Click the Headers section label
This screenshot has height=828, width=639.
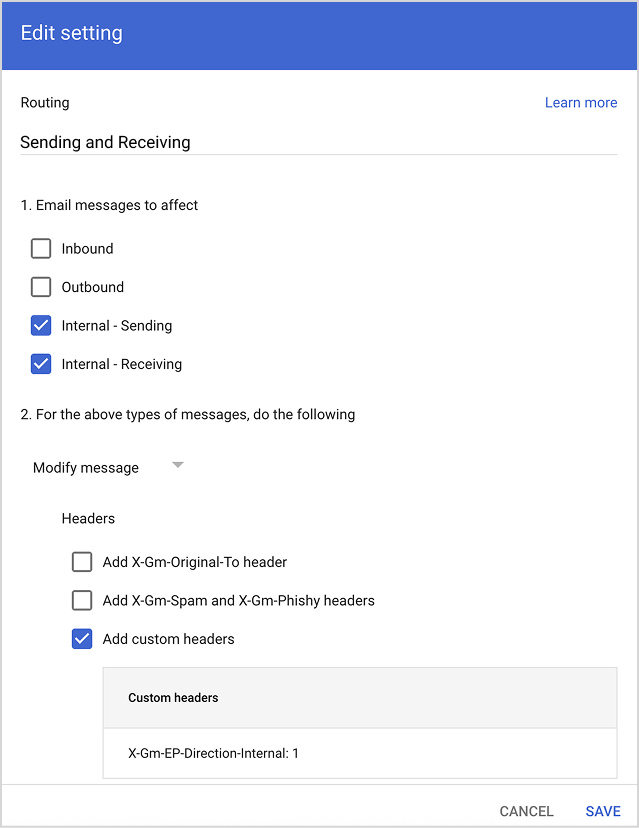click(x=88, y=519)
